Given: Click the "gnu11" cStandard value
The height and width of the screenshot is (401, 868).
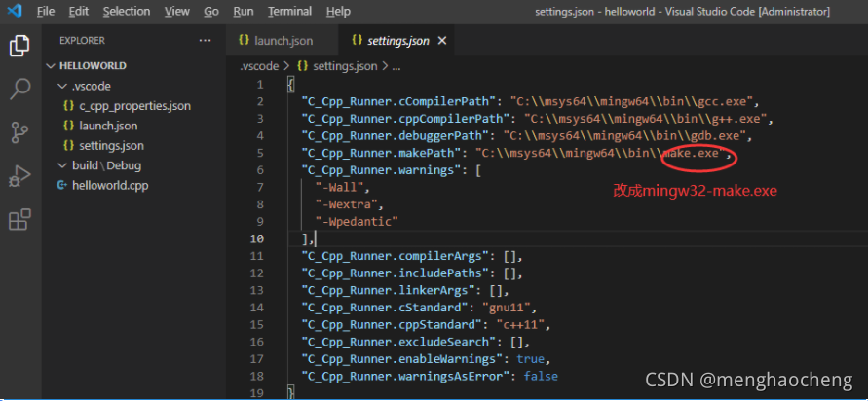Looking at the screenshot, I should click(x=506, y=308).
